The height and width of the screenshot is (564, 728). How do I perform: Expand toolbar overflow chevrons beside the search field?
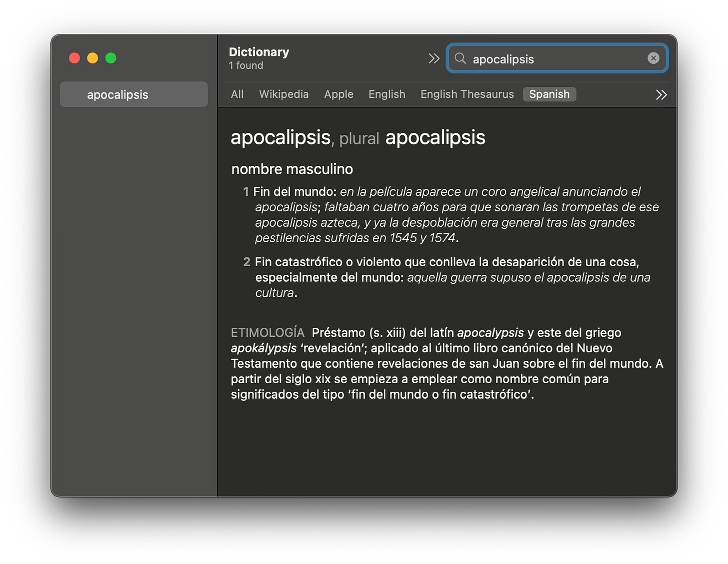433,58
